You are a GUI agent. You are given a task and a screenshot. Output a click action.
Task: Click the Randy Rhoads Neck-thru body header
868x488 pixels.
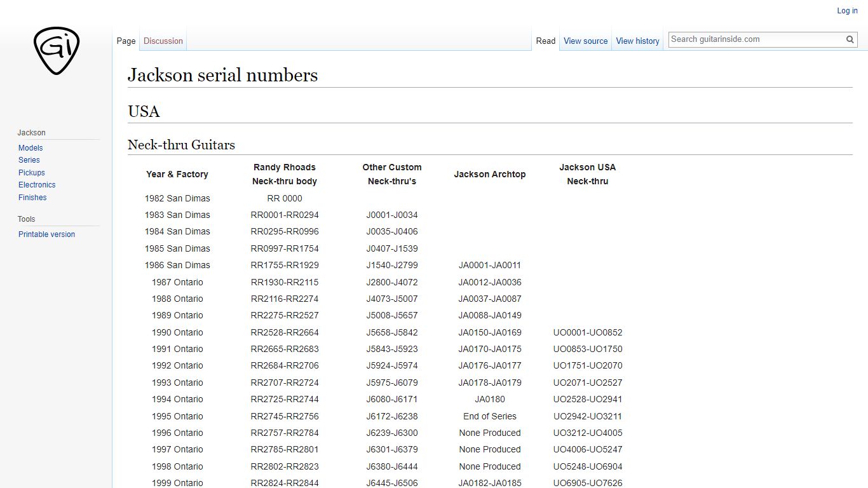pyautogui.click(x=285, y=174)
